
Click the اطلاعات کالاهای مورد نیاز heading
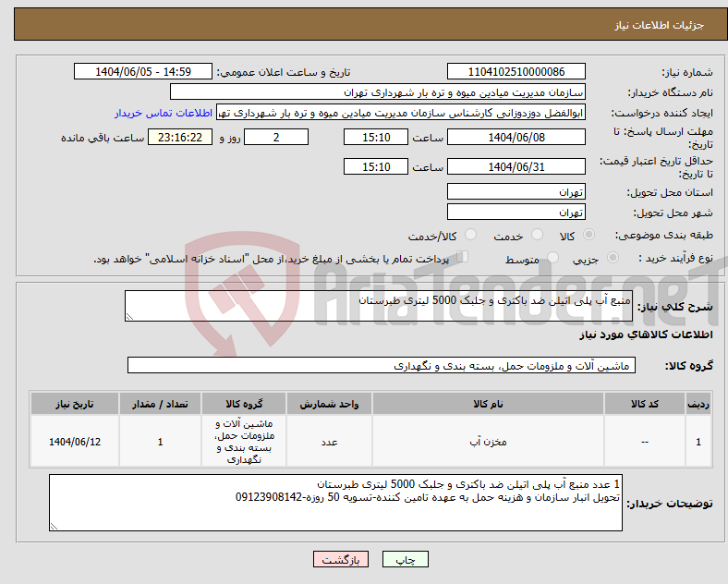[646, 335]
